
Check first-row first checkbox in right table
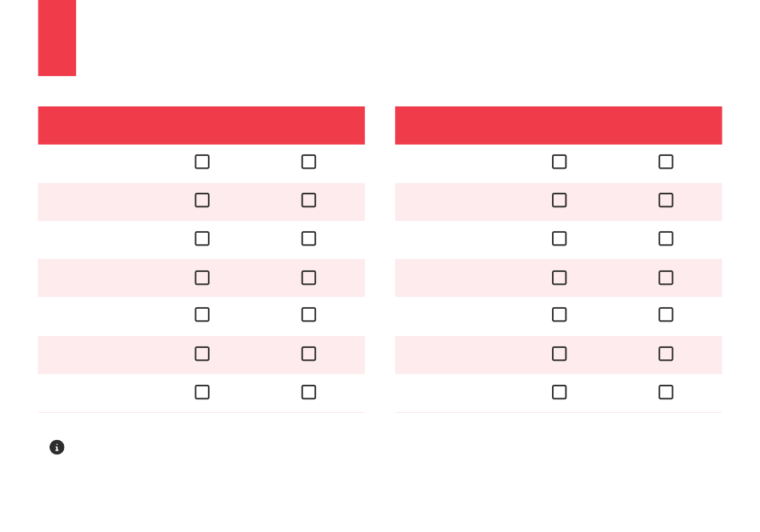tap(559, 162)
